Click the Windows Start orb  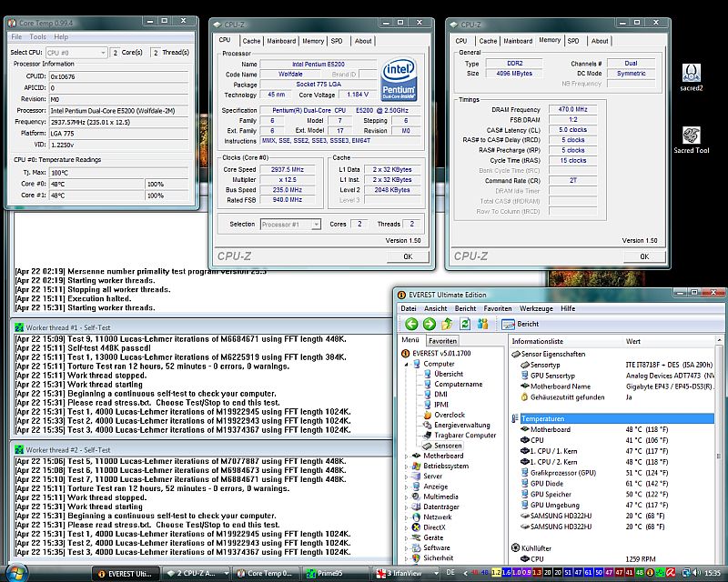pos(18,572)
